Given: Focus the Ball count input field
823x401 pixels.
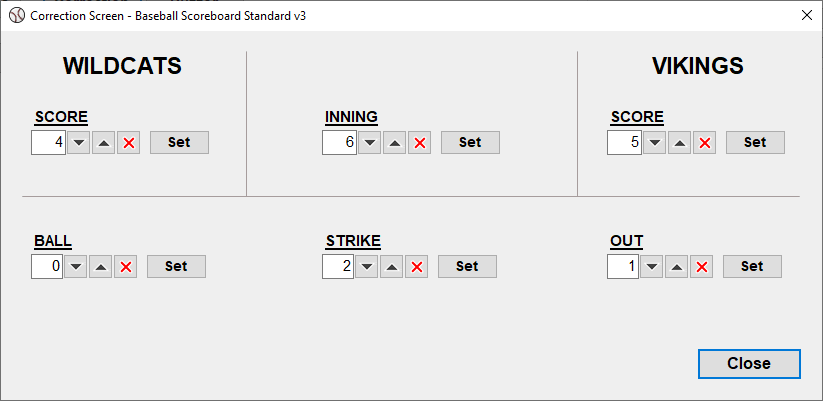Looking at the screenshot, I should point(47,267).
